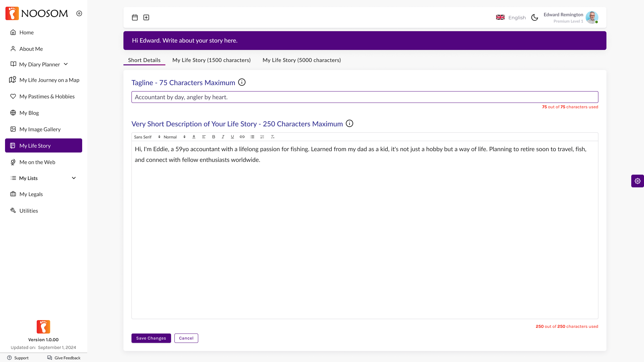This screenshot has width=644, height=362.
Task: Click the underline formatting icon
Action: click(232, 137)
